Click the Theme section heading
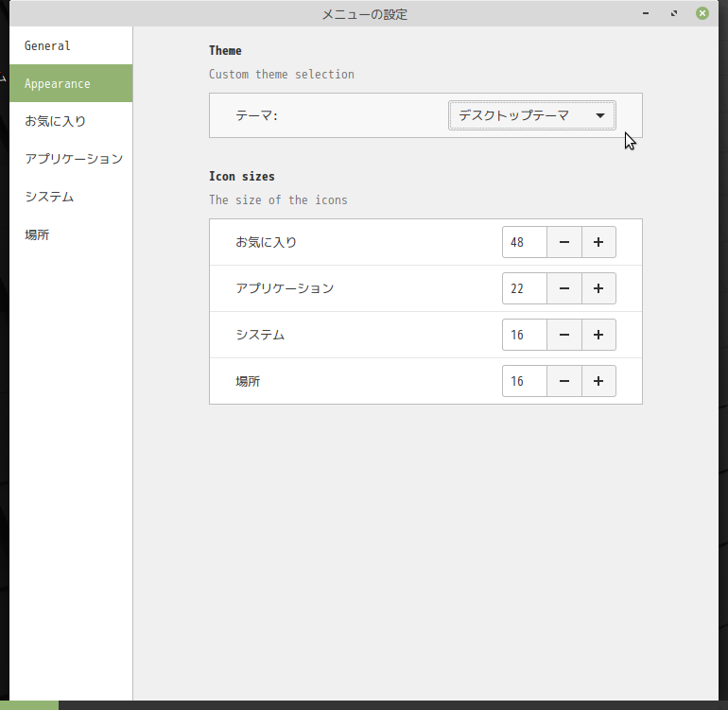 225,51
